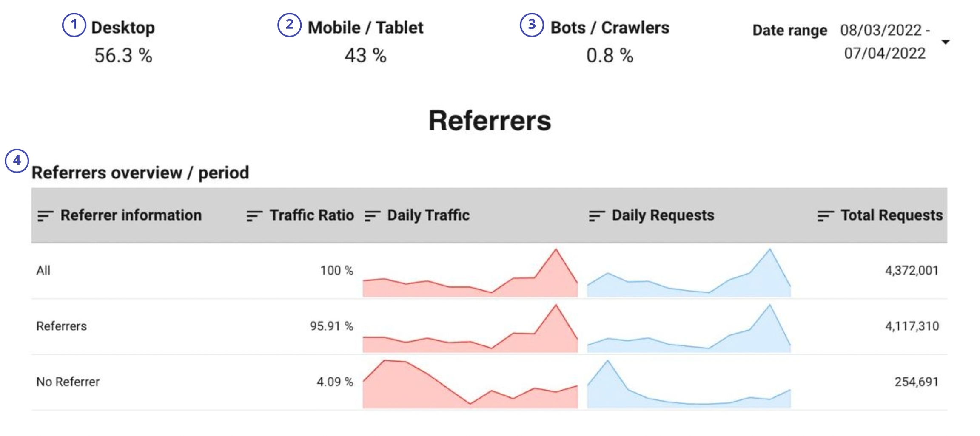Click the sort icon beside Daily Requests
980x436 pixels.
pyautogui.click(x=596, y=216)
